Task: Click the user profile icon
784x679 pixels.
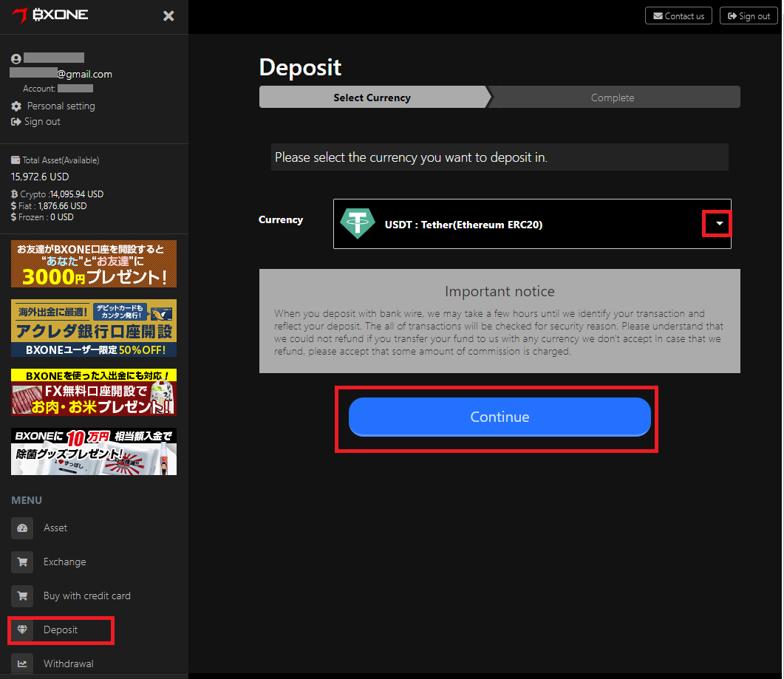Action: pos(16,58)
